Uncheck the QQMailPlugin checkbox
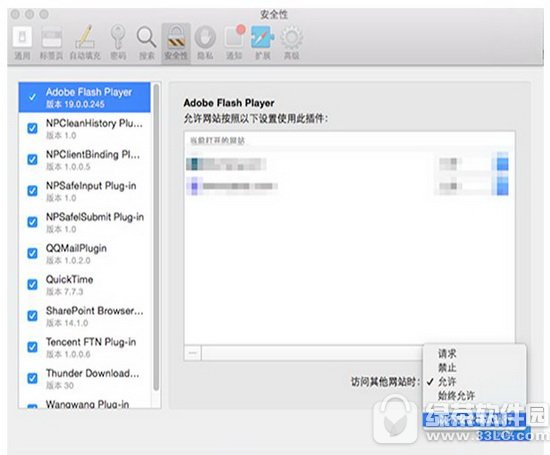Screen dimensions: 550x455 [32, 253]
